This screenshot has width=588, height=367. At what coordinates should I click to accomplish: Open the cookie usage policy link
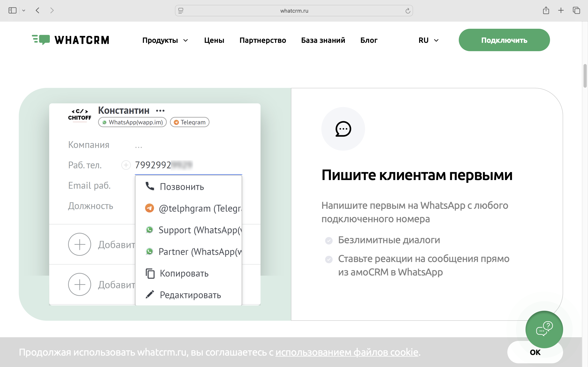click(347, 352)
